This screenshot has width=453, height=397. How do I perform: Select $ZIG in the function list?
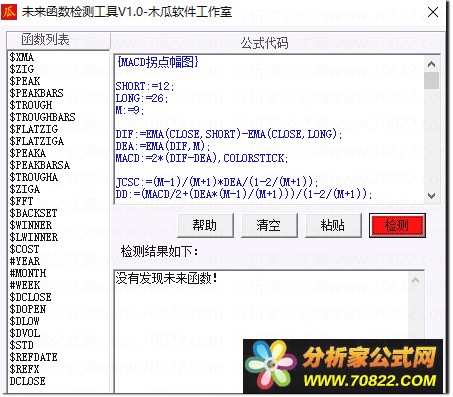coord(22,69)
